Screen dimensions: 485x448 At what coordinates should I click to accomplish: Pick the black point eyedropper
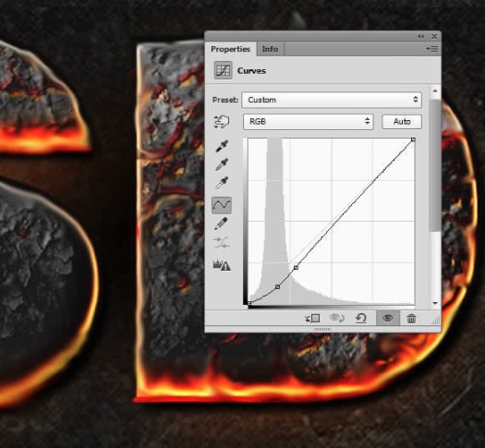click(222, 146)
